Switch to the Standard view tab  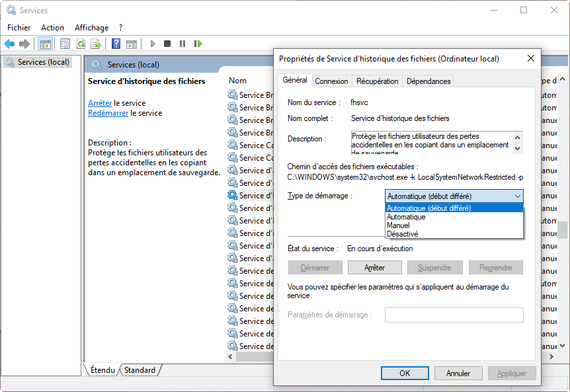coord(140,370)
